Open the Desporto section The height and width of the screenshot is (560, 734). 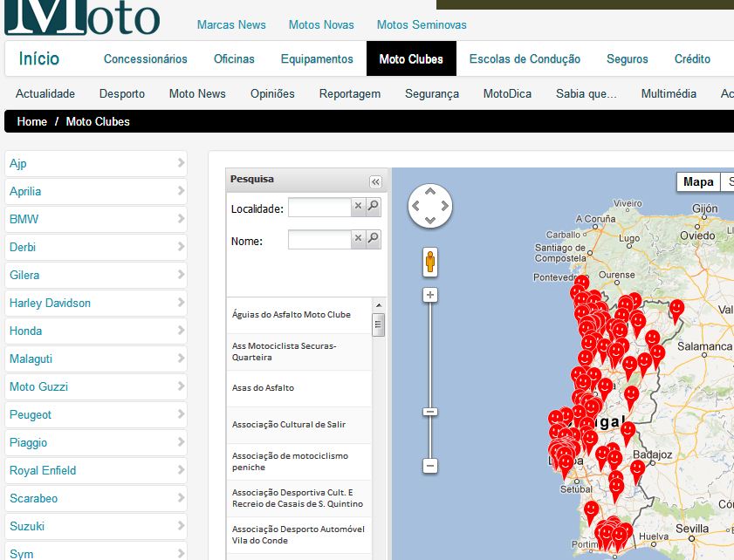point(121,93)
